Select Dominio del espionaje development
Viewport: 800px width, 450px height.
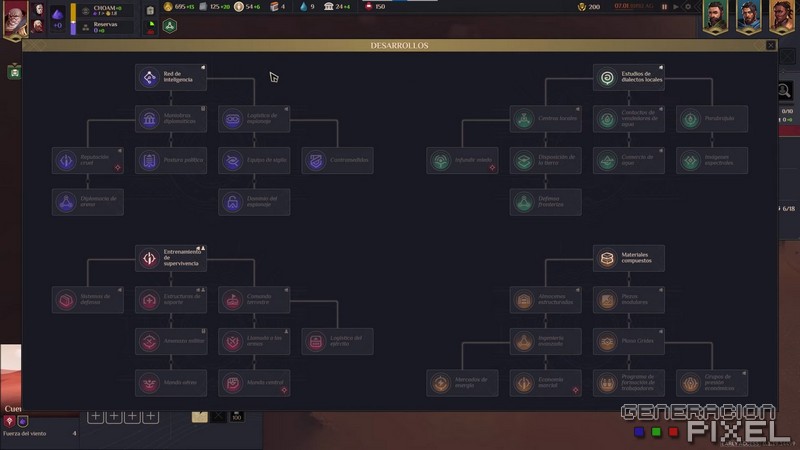[254, 202]
